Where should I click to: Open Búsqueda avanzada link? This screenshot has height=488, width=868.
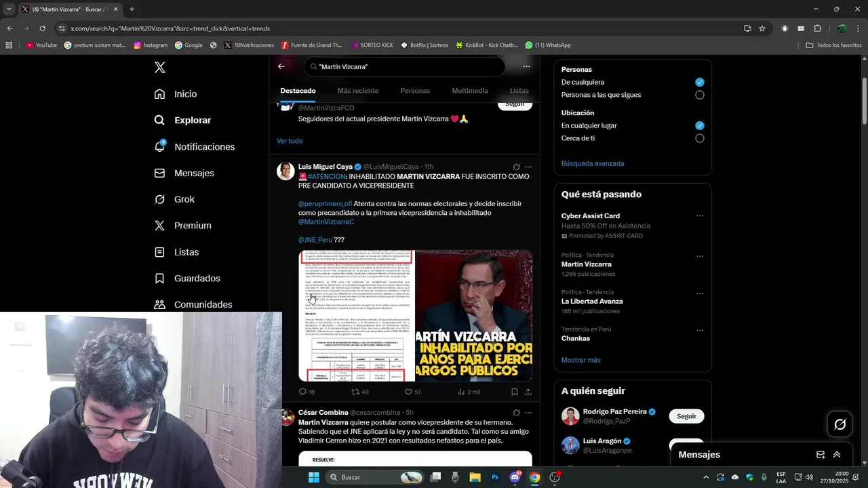593,163
